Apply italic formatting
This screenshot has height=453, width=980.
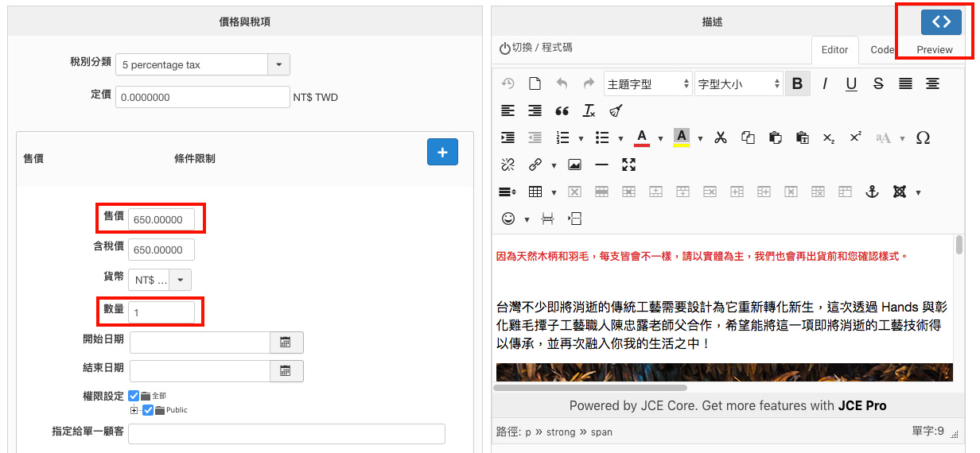click(825, 83)
